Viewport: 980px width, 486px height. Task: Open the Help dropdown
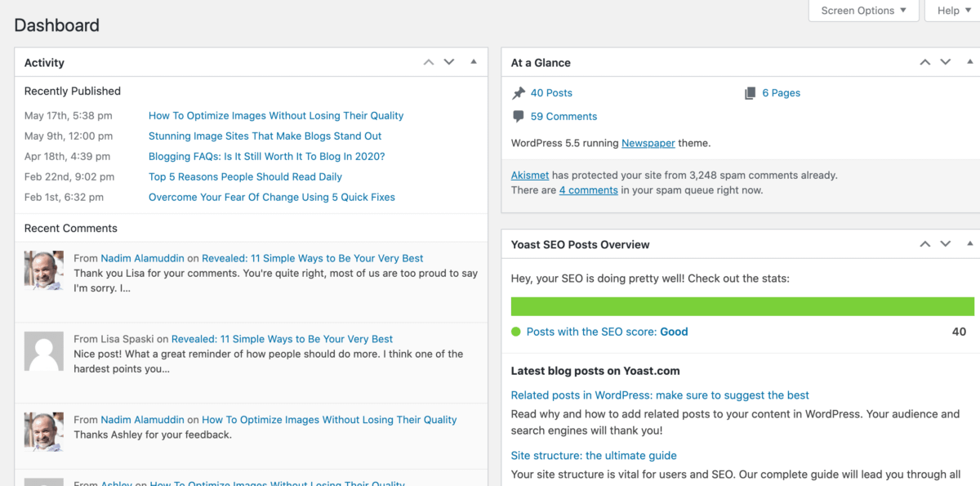(x=951, y=10)
